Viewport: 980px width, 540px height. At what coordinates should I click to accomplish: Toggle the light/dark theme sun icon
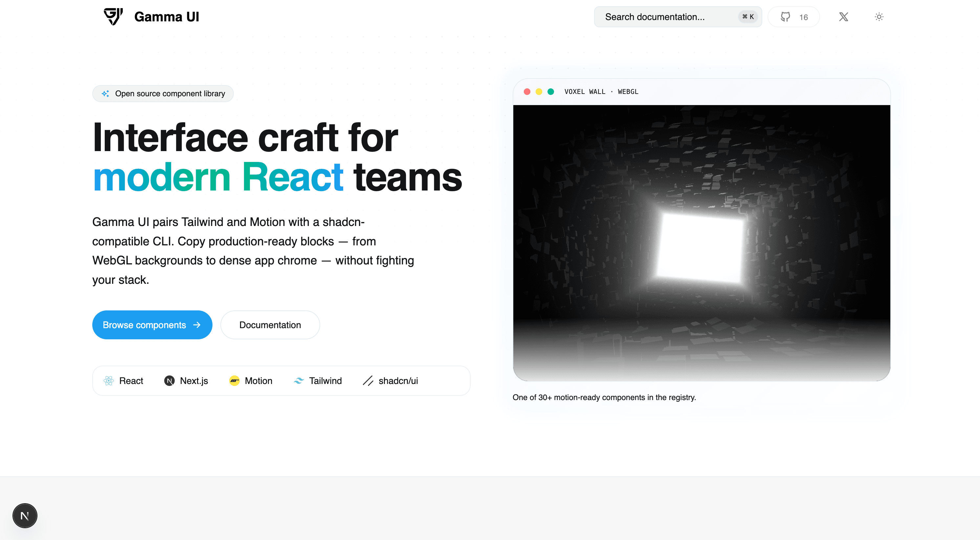tap(879, 17)
